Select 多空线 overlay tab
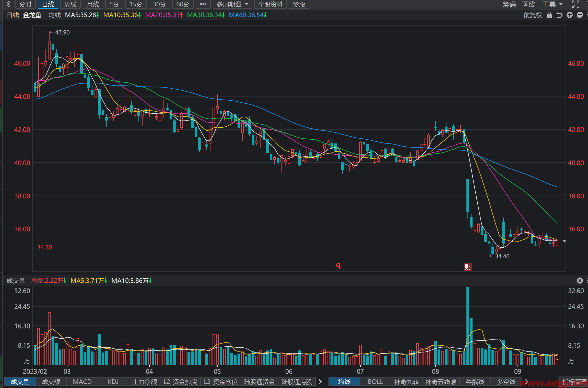588x388 pixels. (x=506, y=382)
